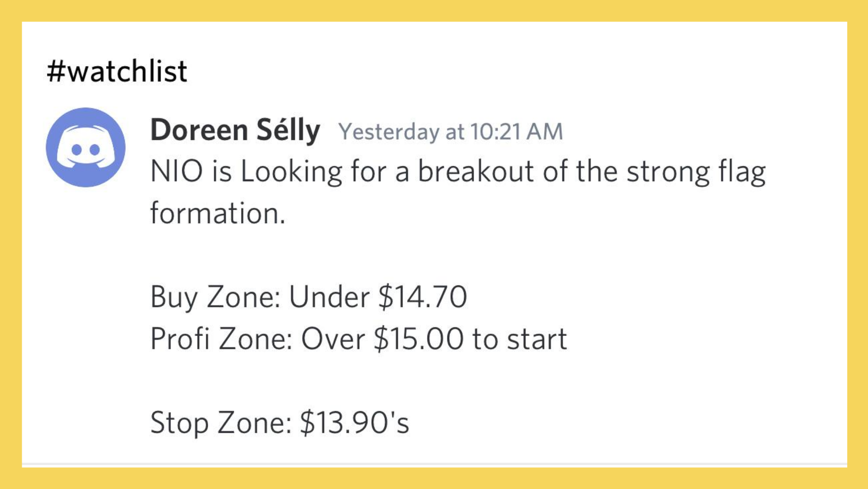Select the #watchlist channel title
Viewport: 868px width, 489px height.
117,71
